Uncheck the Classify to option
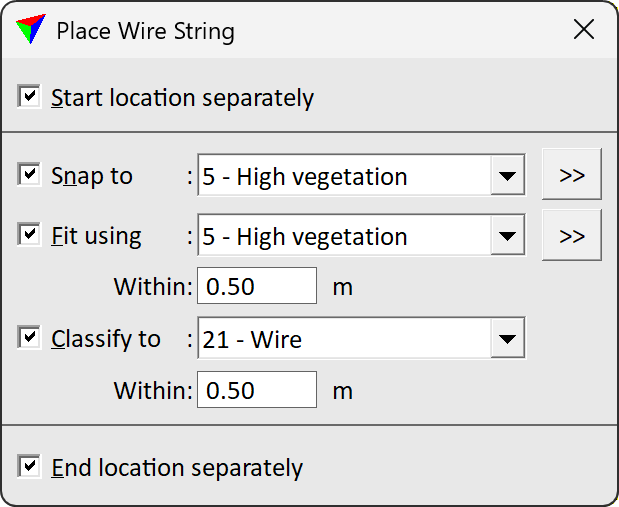 pos(29,338)
